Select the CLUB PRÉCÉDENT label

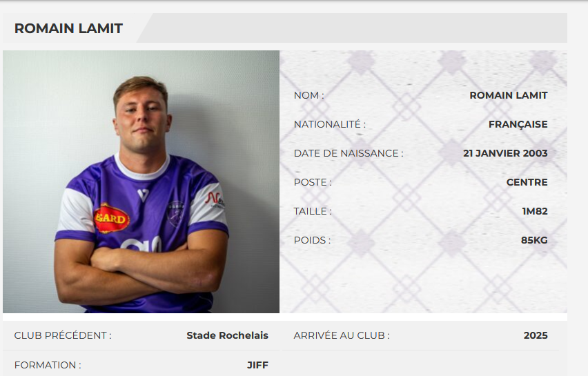click(x=63, y=335)
